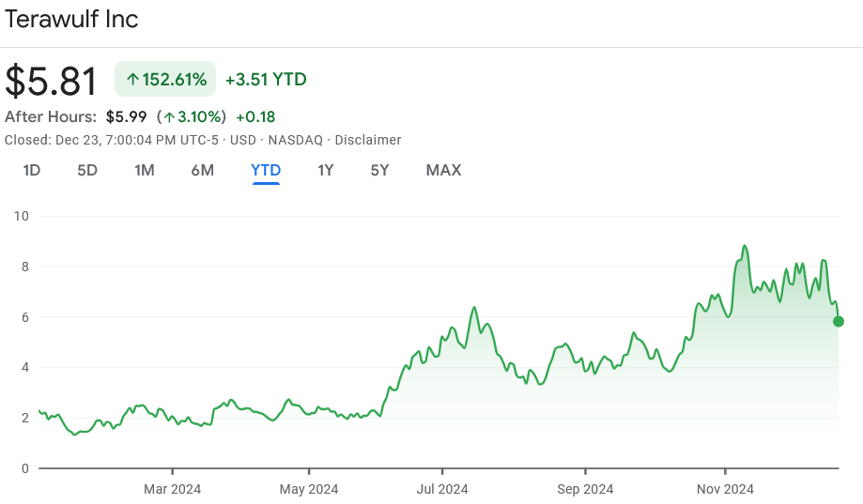Click the up arrow in percent badge
Image resolution: width=863 pixels, height=504 pixels.
coord(132,80)
